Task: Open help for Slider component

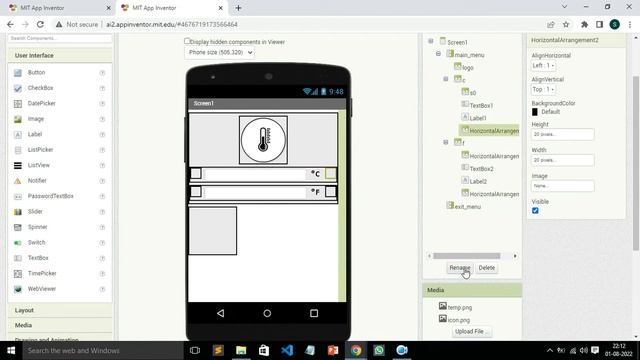Action: [x=102, y=212]
